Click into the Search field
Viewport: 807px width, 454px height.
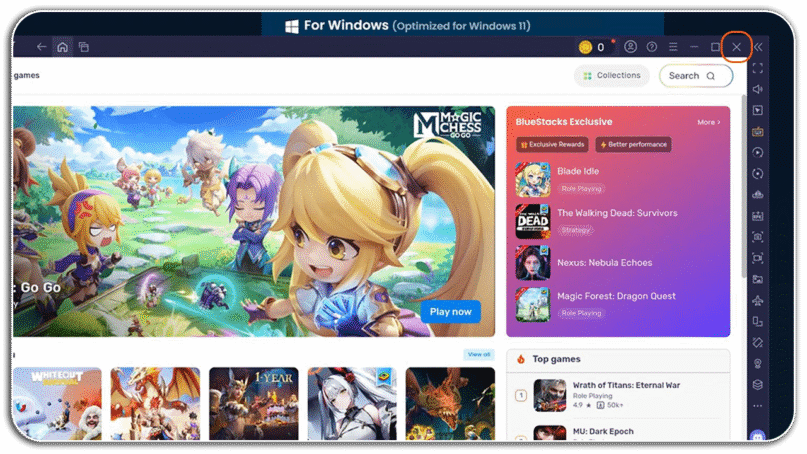pos(696,76)
